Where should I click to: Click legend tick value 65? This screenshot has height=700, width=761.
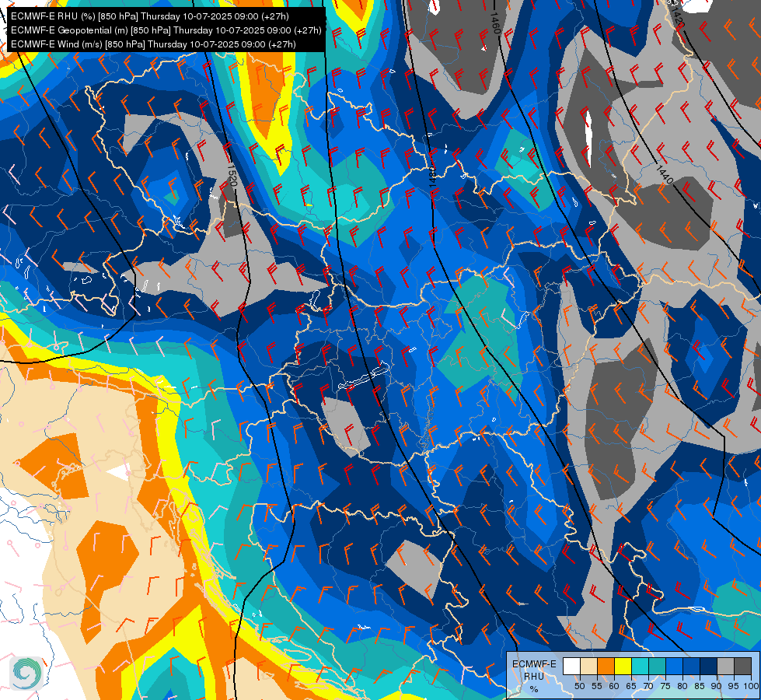(631, 686)
